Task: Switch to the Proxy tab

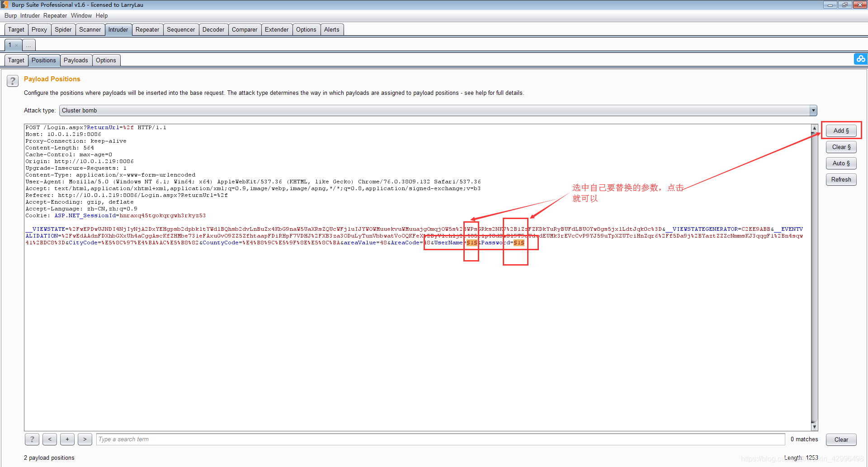Action: tap(39, 29)
